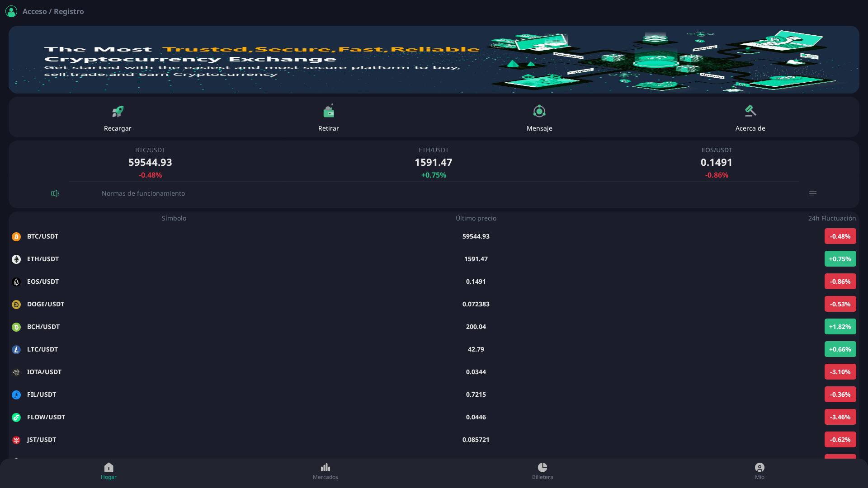
Task: Open the Acceso / Registro login link
Action: (x=53, y=11)
